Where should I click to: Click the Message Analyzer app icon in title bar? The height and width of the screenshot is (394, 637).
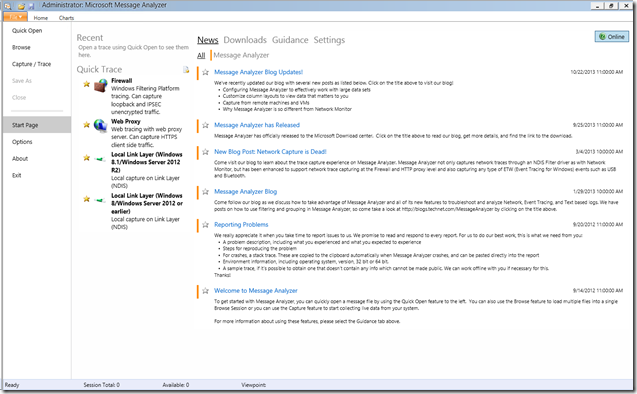(x=7, y=6)
